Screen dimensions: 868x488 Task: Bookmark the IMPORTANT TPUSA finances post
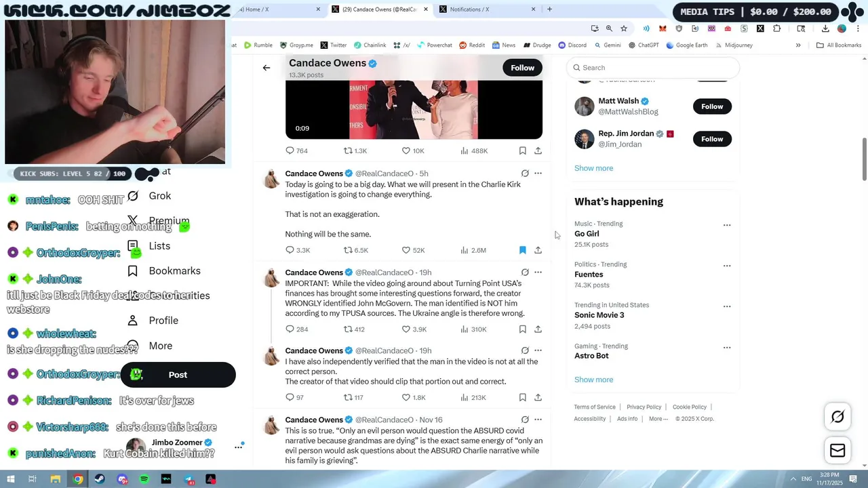point(522,329)
